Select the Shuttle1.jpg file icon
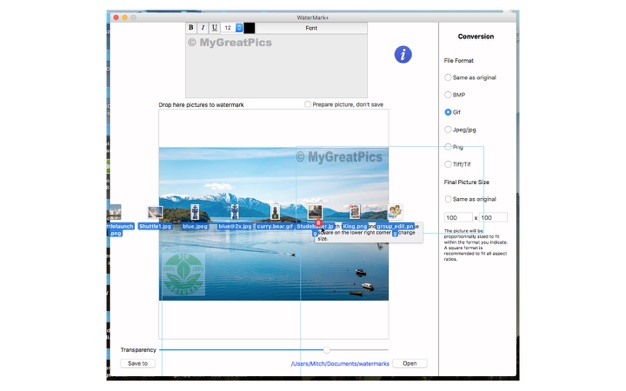The image size is (626, 391). 155,212
